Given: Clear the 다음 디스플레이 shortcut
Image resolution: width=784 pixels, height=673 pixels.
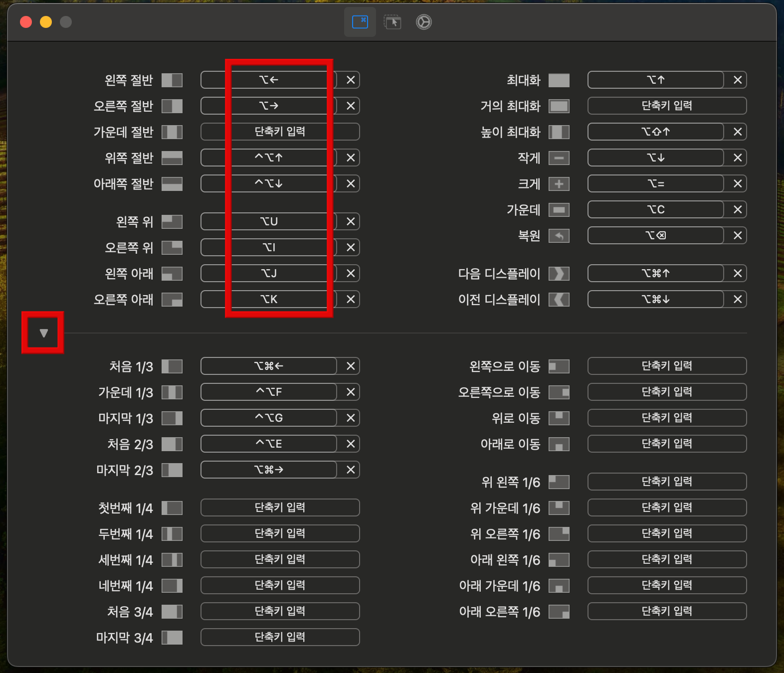Looking at the screenshot, I should point(738,273).
